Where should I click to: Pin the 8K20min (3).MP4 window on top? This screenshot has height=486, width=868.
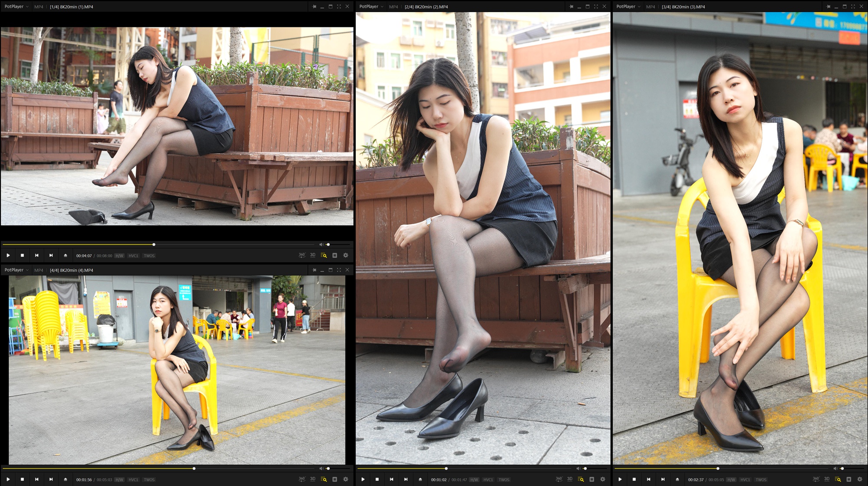(828, 7)
